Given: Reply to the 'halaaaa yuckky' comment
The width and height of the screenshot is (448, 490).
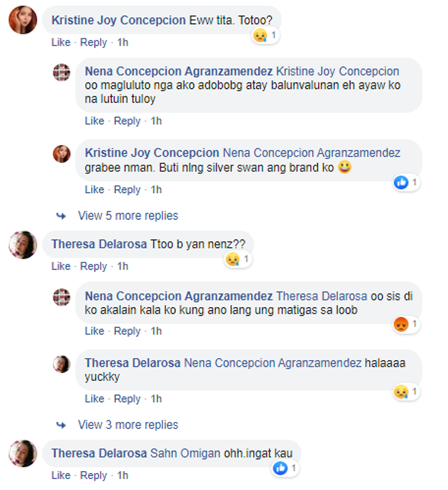Looking at the screenshot, I should [127, 399].
